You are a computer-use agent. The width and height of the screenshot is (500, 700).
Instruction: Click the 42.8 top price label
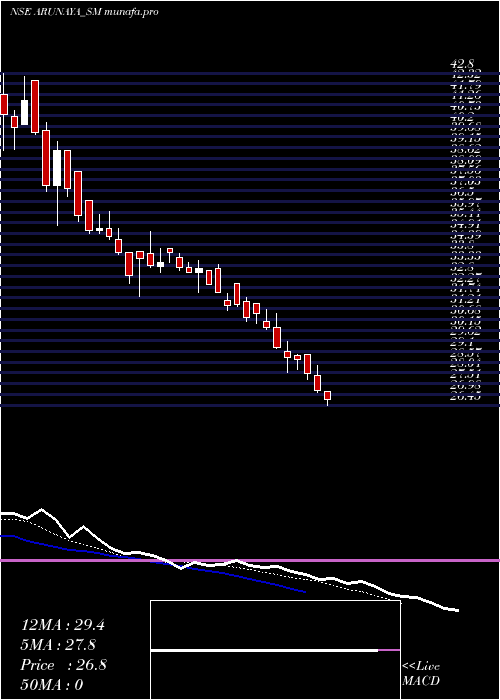point(462,65)
